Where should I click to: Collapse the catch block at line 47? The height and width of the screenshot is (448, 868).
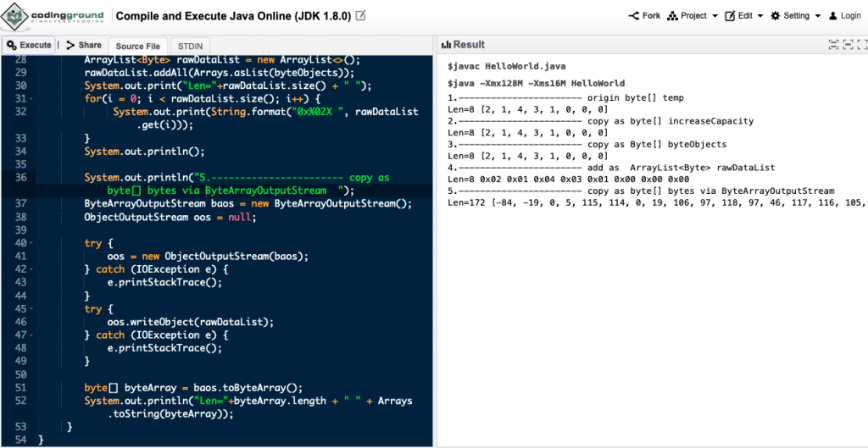click(x=31, y=335)
